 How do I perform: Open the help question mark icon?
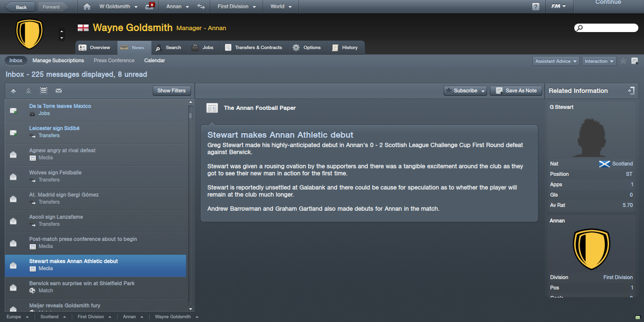tap(536, 7)
